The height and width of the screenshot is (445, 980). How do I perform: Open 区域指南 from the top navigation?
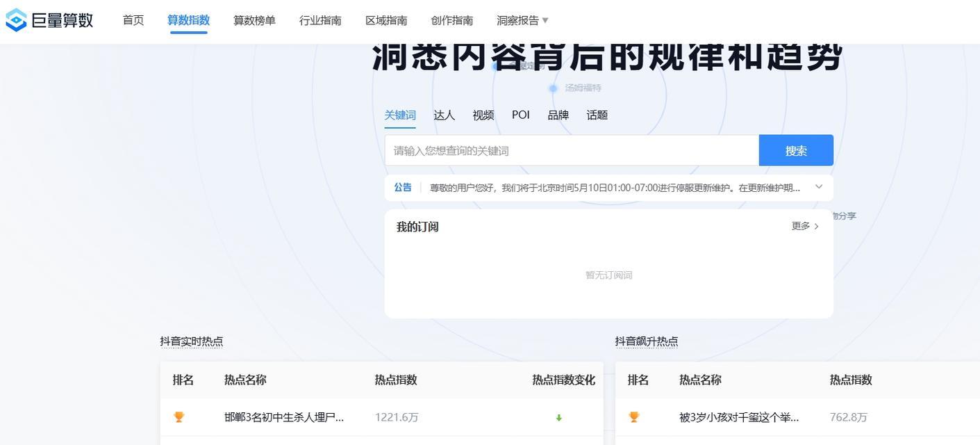[386, 20]
